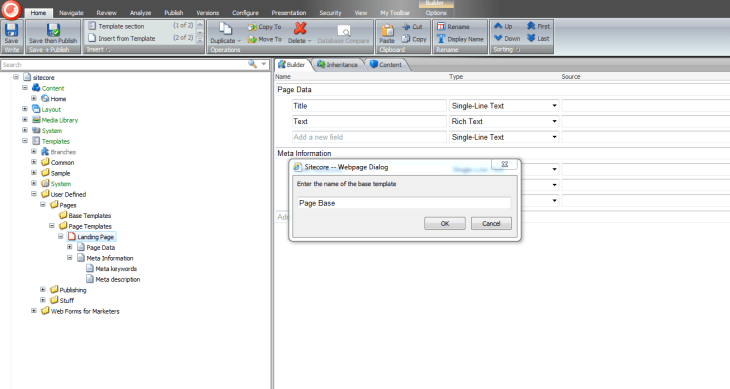
Task: Click the Display Name button
Action: [460, 39]
